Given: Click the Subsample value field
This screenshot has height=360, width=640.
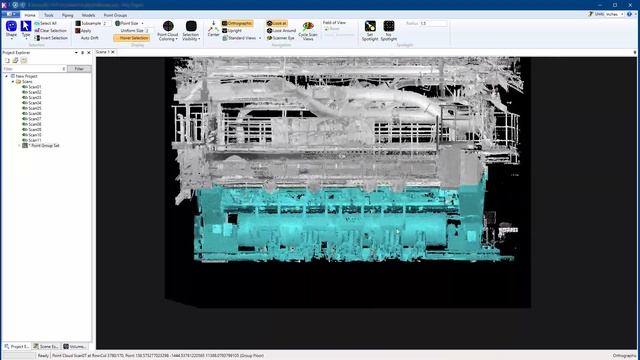Looking at the screenshot, I should [107, 23].
